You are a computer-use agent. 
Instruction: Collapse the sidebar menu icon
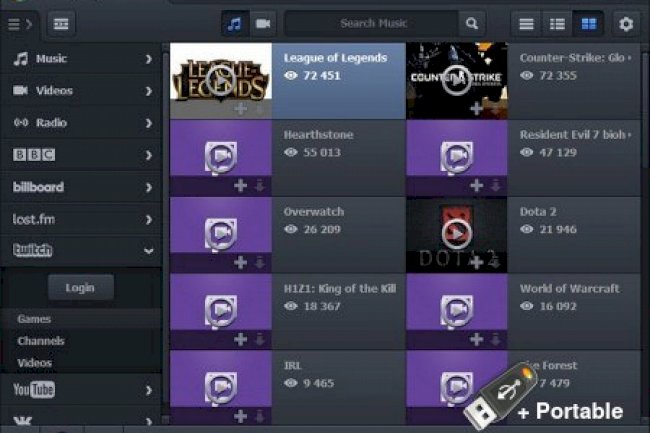[x=19, y=24]
